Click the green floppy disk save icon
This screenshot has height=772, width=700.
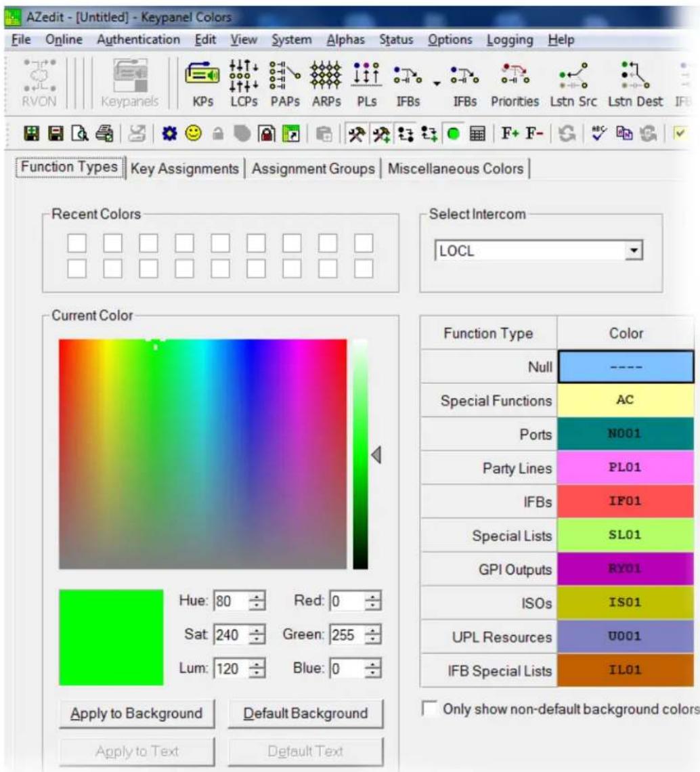click(x=32, y=133)
